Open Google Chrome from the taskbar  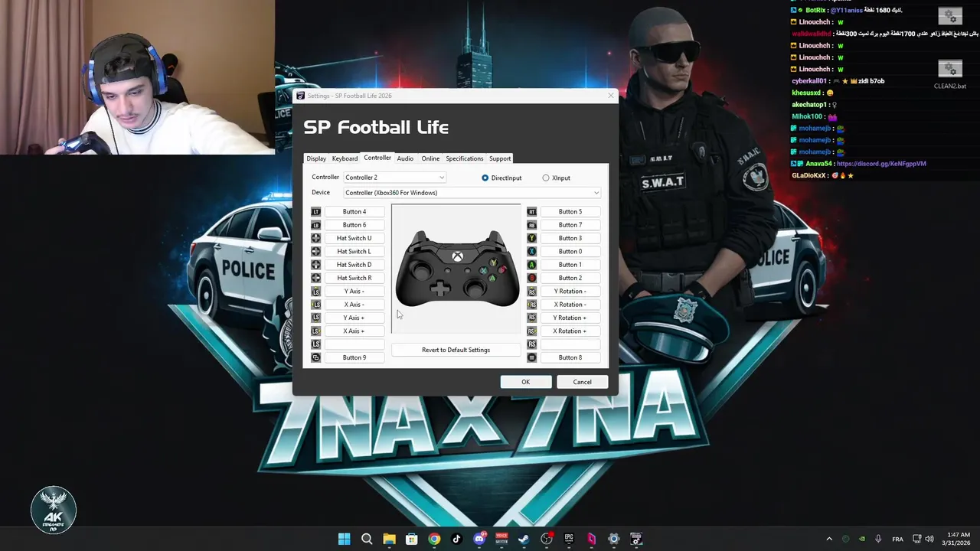[x=434, y=539]
